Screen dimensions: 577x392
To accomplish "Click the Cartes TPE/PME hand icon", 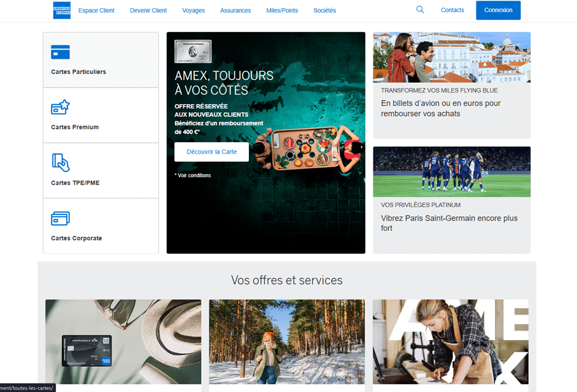I will [60, 162].
